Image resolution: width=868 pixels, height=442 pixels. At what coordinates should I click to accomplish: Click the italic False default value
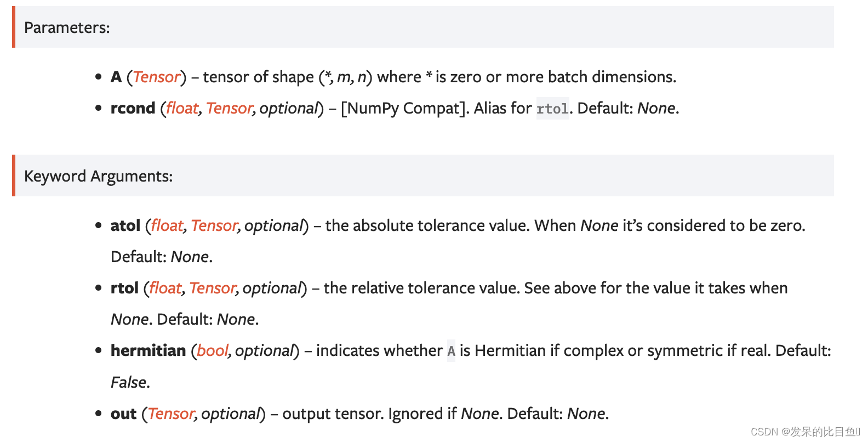pos(129,382)
